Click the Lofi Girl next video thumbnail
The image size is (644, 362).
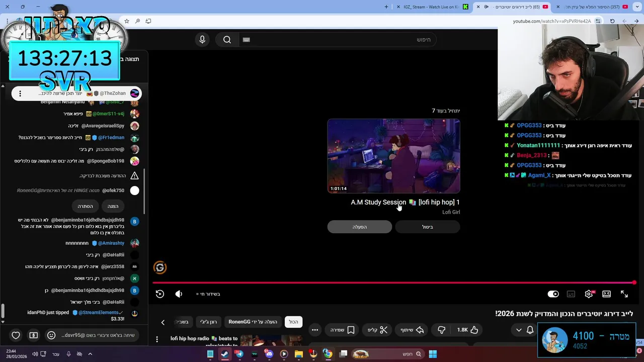393,156
